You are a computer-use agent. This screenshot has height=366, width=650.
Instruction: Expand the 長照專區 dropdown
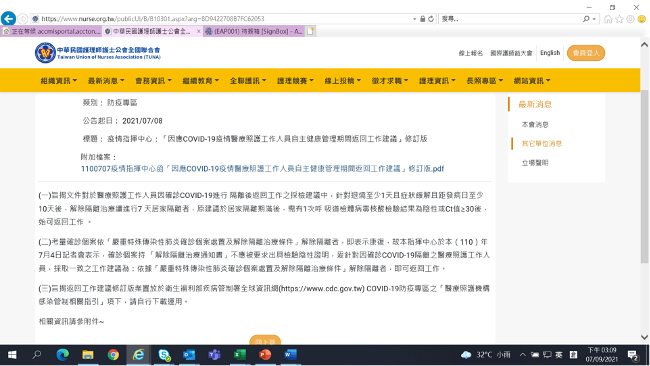tap(485, 81)
